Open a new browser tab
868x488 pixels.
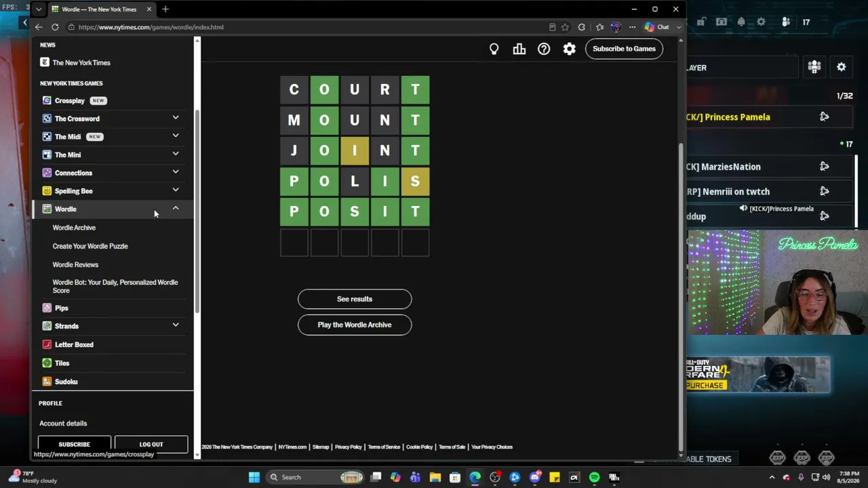point(165,9)
